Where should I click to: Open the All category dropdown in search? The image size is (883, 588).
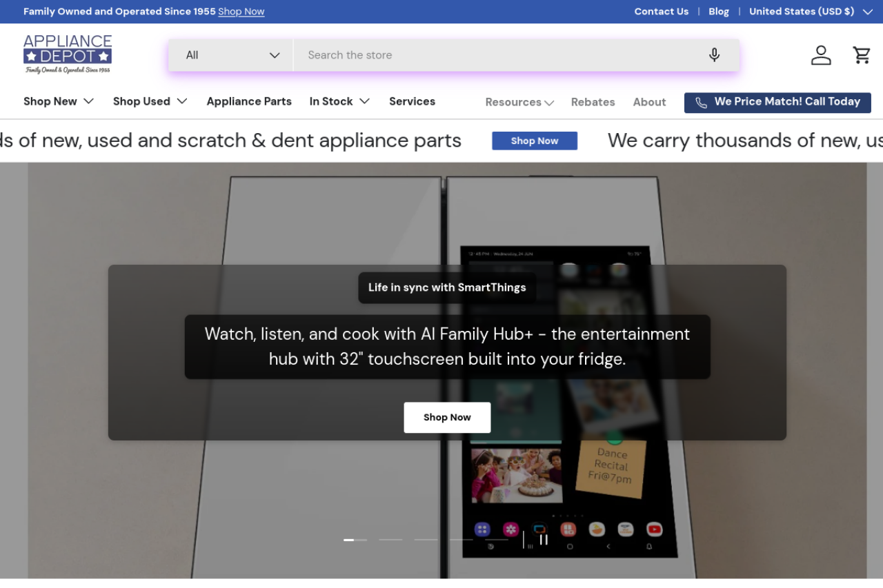coord(231,55)
